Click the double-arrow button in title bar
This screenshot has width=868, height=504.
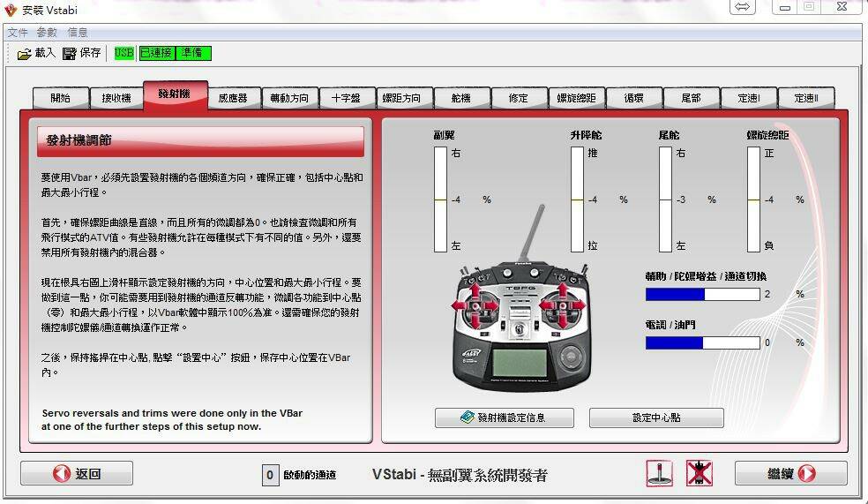point(743,7)
